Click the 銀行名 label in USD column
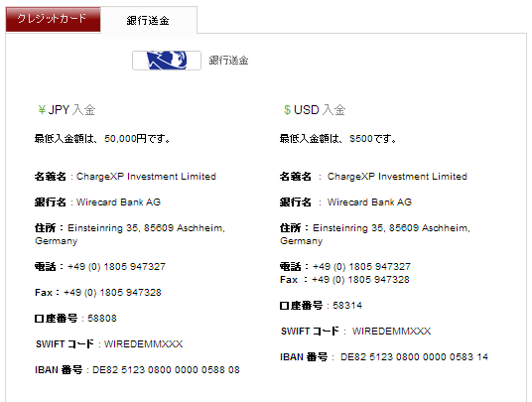This screenshot has width=532, height=402. pyautogui.click(x=296, y=202)
